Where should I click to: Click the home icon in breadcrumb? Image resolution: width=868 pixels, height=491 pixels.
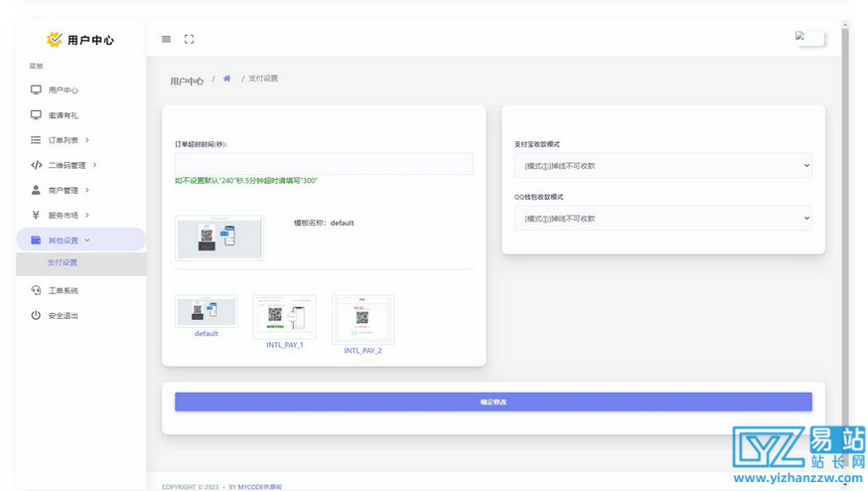pyautogui.click(x=227, y=79)
